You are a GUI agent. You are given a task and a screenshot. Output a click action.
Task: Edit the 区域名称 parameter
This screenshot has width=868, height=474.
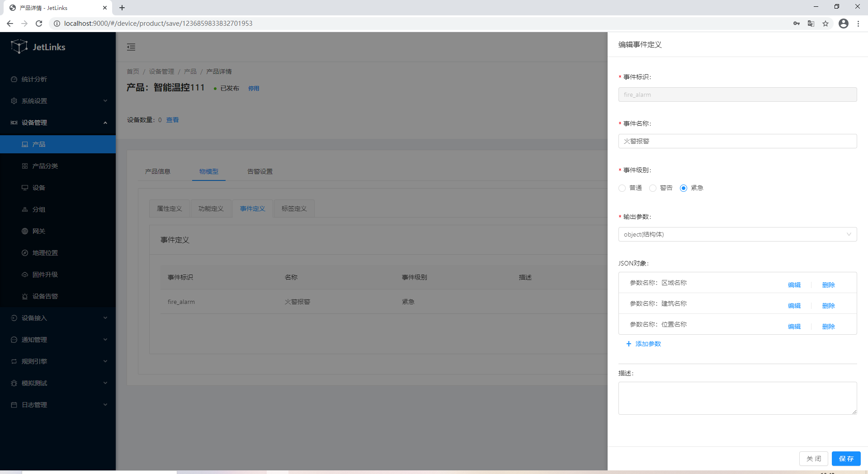tap(794, 285)
